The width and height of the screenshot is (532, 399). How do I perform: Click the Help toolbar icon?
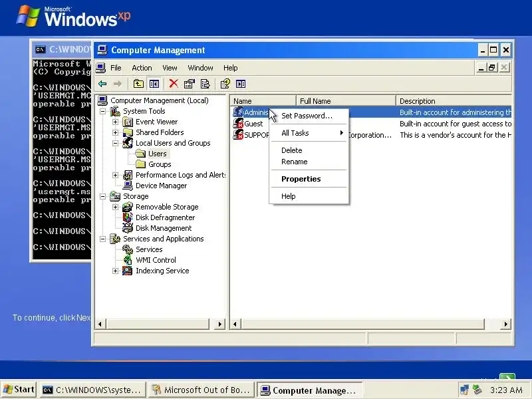click(225, 84)
